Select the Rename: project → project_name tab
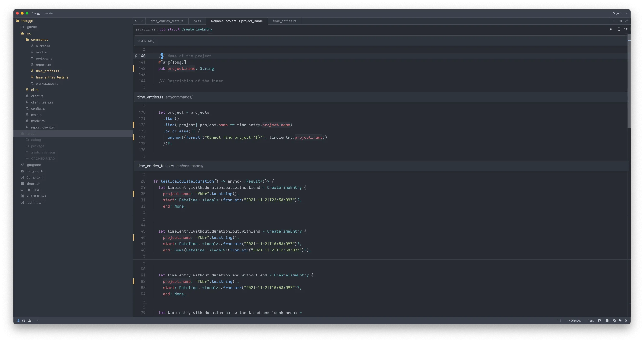This screenshot has height=342, width=644. tap(237, 21)
